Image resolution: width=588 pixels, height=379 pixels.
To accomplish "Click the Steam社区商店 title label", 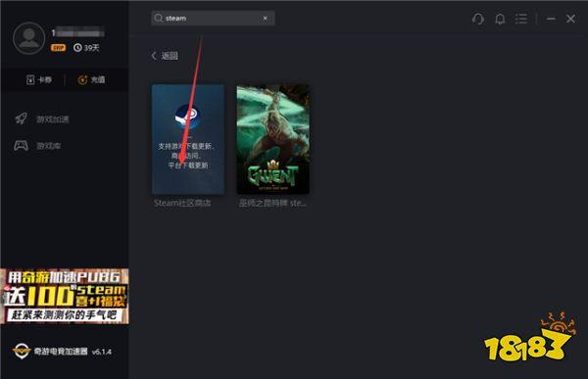I will (x=182, y=203).
